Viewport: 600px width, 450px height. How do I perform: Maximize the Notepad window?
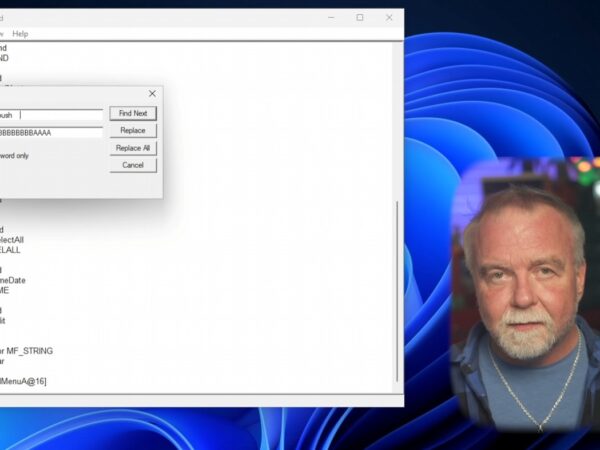pyautogui.click(x=360, y=18)
